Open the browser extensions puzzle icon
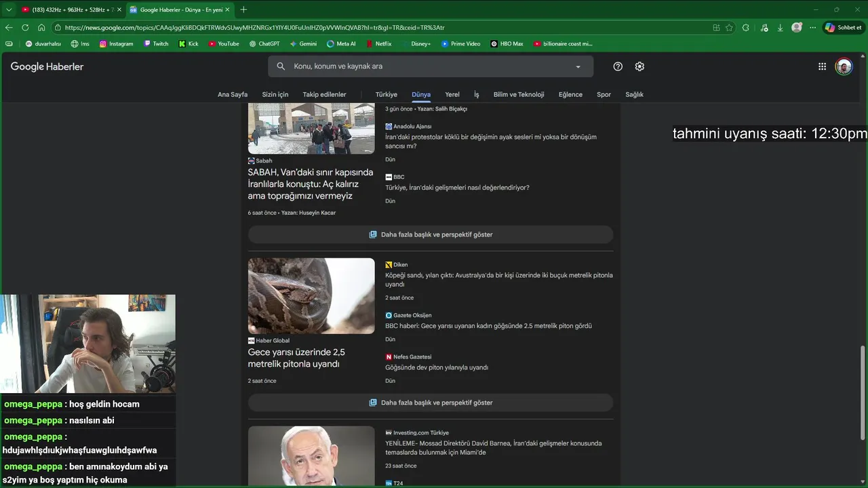Screen dimensions: 868x488 [x=746, y=28]
